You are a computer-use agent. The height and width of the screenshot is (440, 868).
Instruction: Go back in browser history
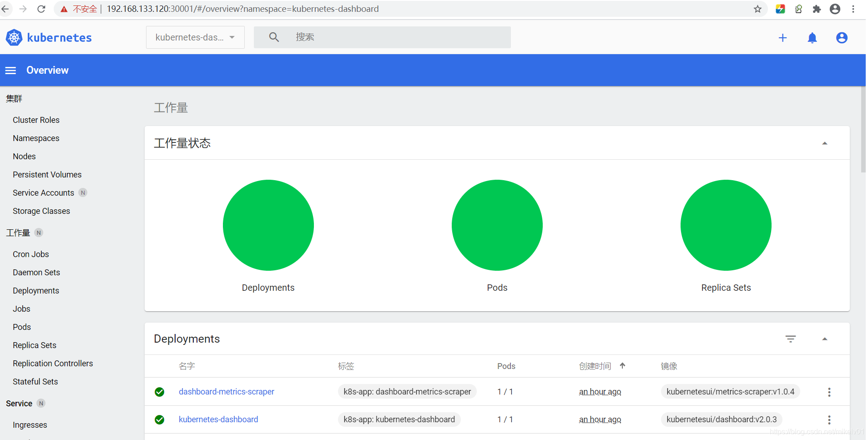point(5,9)
